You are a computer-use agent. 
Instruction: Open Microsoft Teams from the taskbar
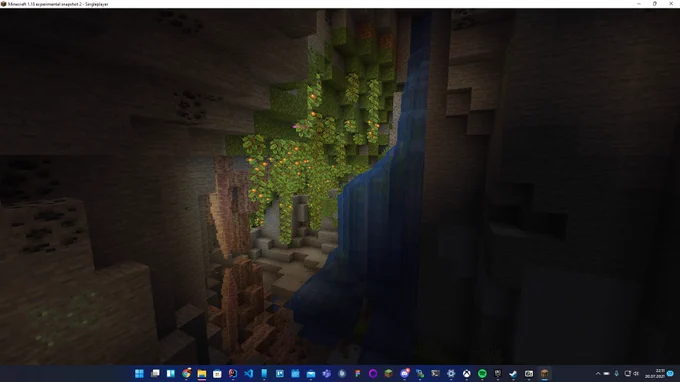click(x=327, y=373)
